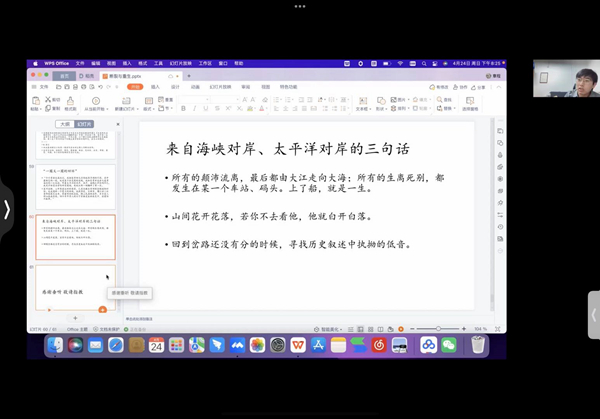Switch slide panel to Outline (大纲) view
This screenshot has width=600, height=419.
point(64,125)
